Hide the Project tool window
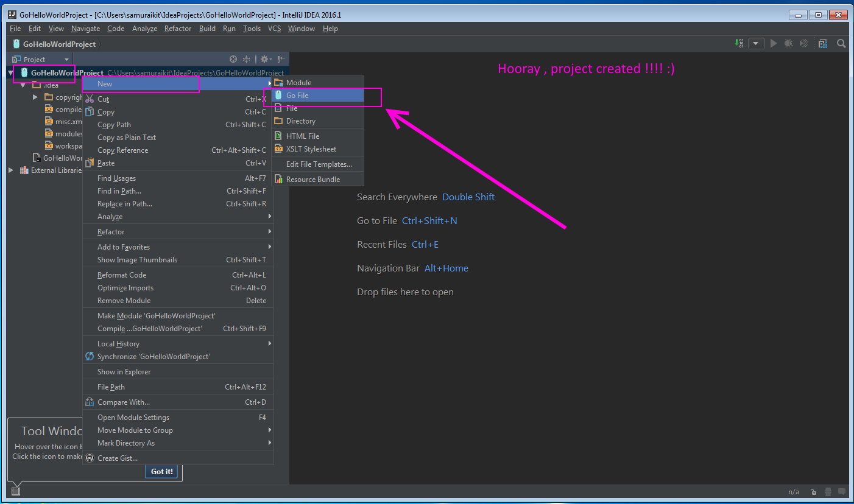This screenshot has width=854, height=504. click(281, 59)
